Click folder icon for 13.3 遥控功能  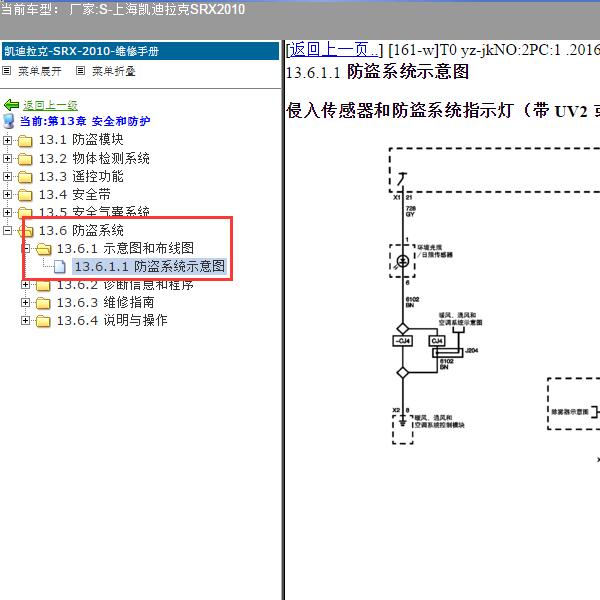pyautogui.click(x=25, y=176)
